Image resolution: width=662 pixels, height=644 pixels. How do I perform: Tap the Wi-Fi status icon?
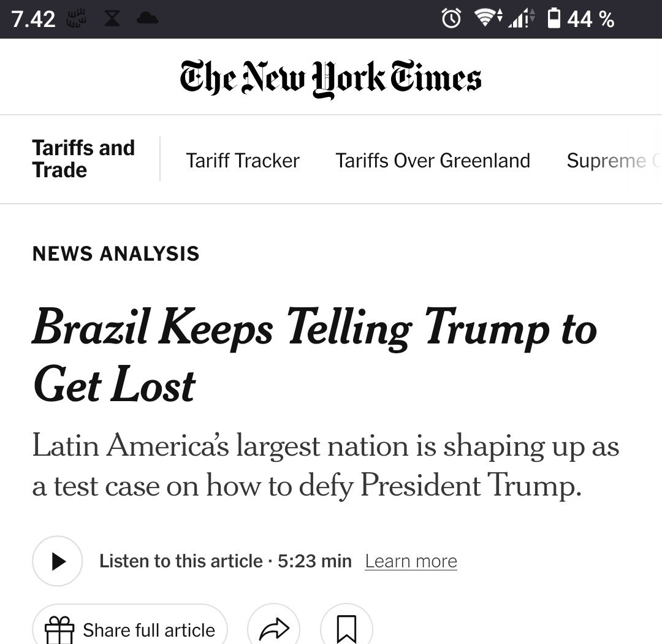coord(487,19)
